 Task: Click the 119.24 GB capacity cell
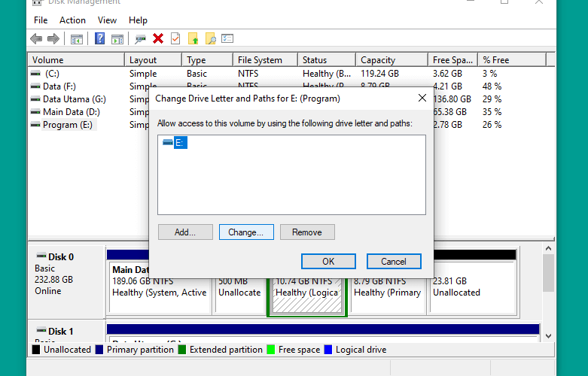coord(379,74)
